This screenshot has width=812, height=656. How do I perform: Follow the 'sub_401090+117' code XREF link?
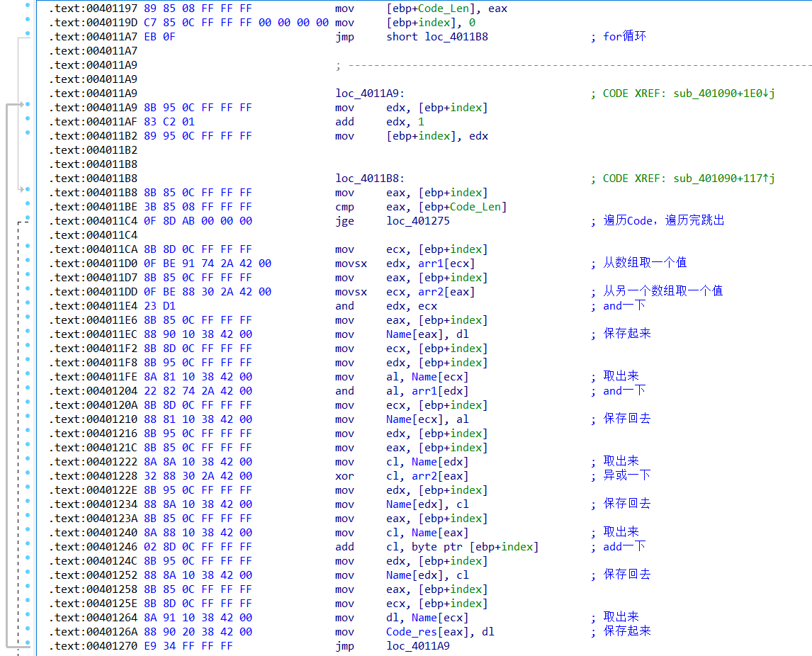[724, 179]
